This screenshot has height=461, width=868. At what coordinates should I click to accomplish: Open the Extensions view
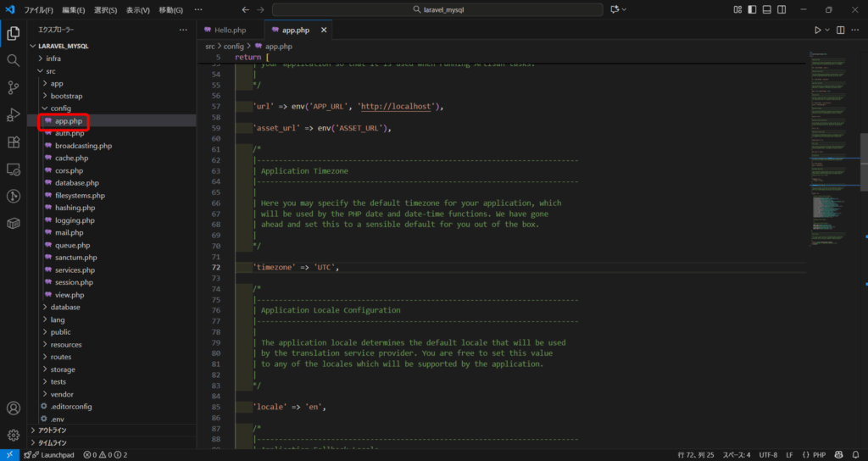[x=13, y=142]
